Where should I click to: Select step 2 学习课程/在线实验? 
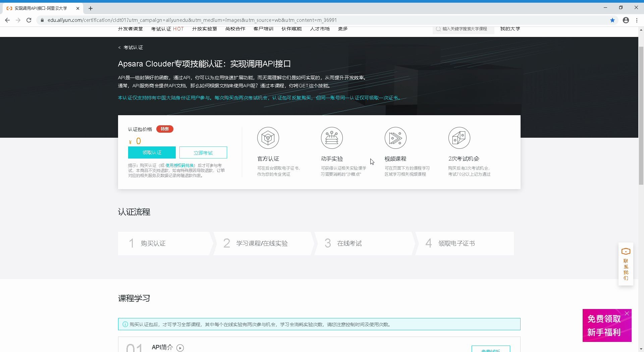[264, 244]
